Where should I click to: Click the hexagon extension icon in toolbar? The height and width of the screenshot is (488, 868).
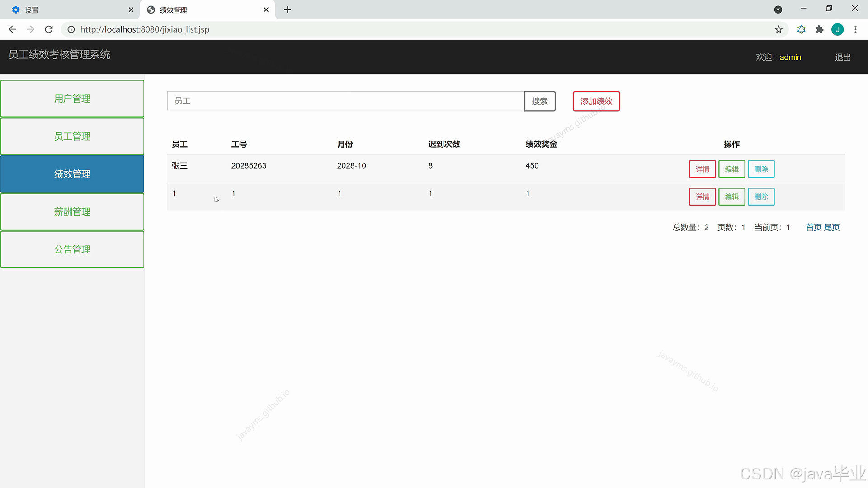click(x=801, y=29)
